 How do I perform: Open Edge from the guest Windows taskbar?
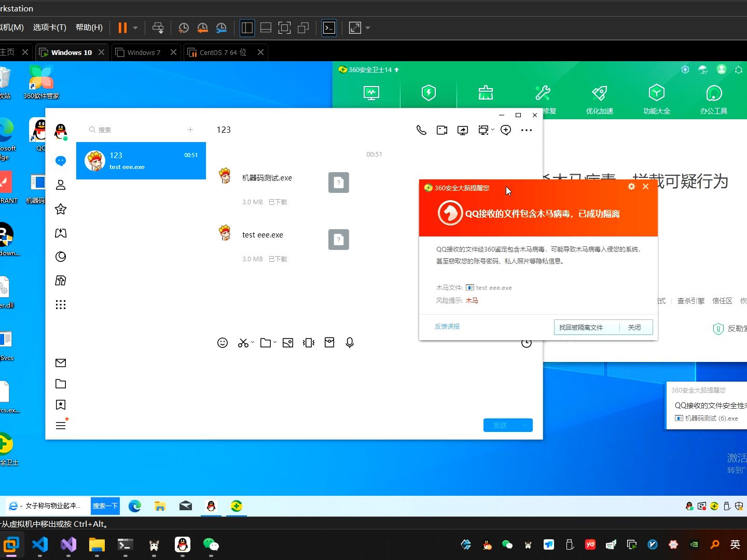pyautogui.click(x=134, y=506)
